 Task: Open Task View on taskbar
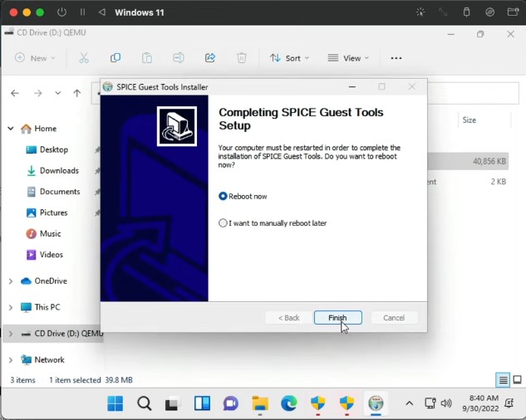[x=173, y=403]
